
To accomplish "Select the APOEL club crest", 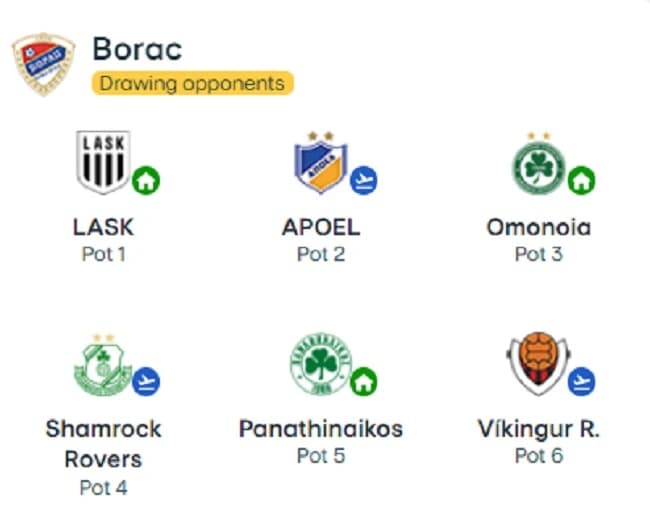I will click(x=320, y=162).
